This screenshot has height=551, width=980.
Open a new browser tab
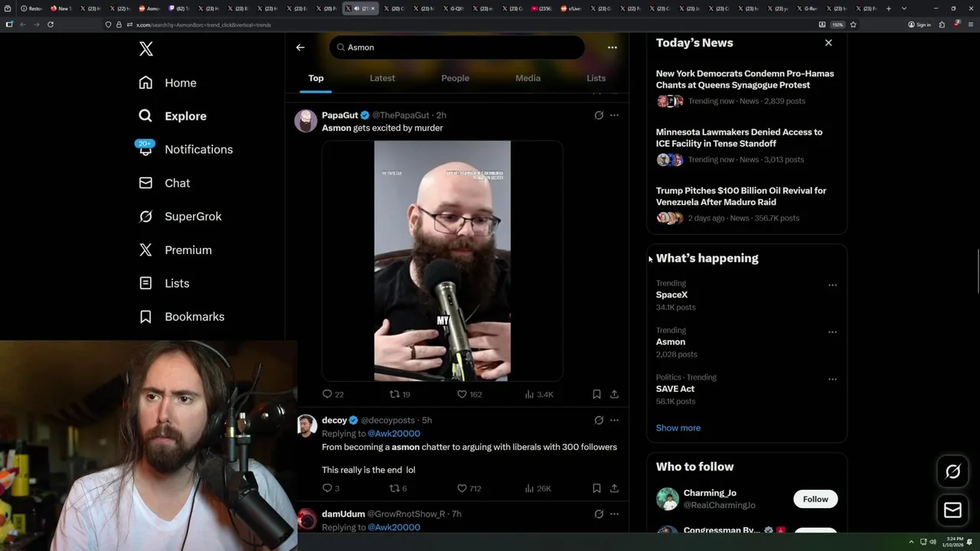tap(888, 8)
